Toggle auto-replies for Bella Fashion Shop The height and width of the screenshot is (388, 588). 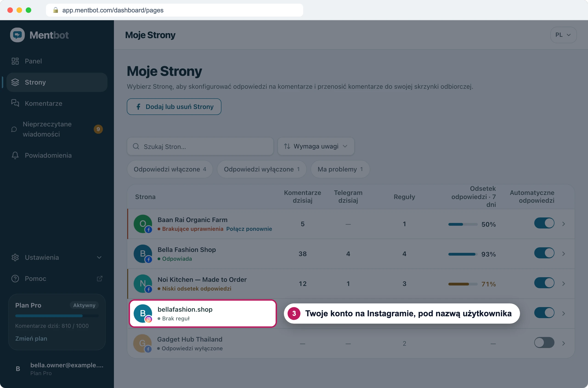544,253
